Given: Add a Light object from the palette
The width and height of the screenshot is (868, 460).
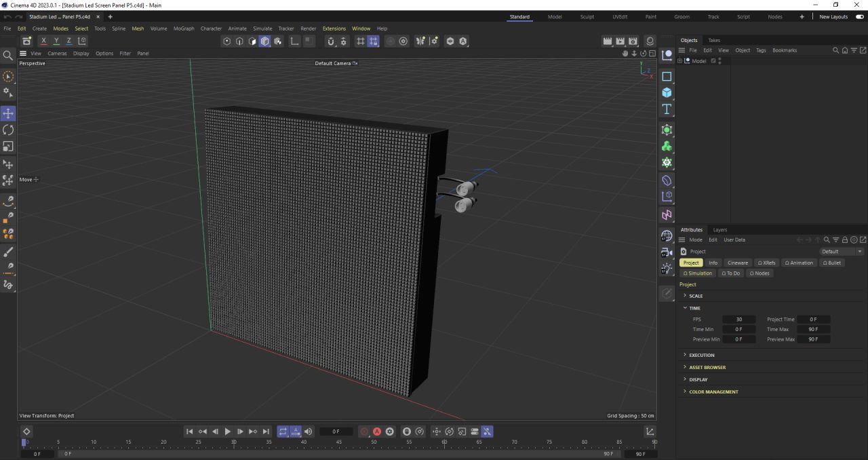Looking at the screenshot, I should point(667,269).
